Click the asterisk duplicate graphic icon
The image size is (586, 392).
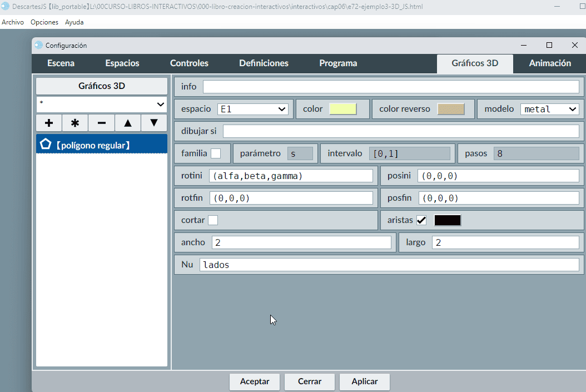[75, 123]
